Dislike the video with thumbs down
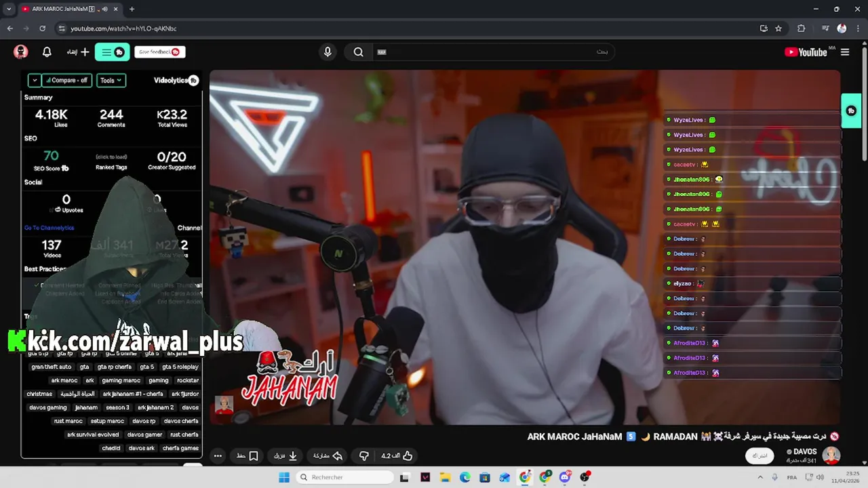 pyautogui.click(x=363, y=455)
